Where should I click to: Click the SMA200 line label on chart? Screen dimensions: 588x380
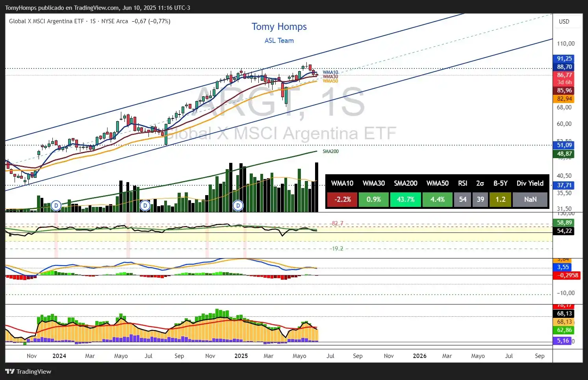click(x=330, y=151)
